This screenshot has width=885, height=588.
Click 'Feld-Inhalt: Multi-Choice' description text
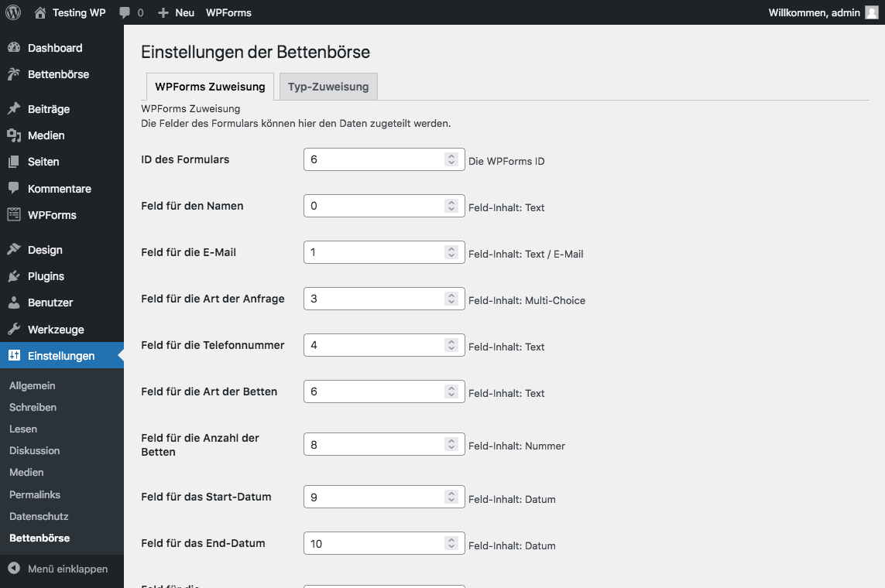pos(527,300)
